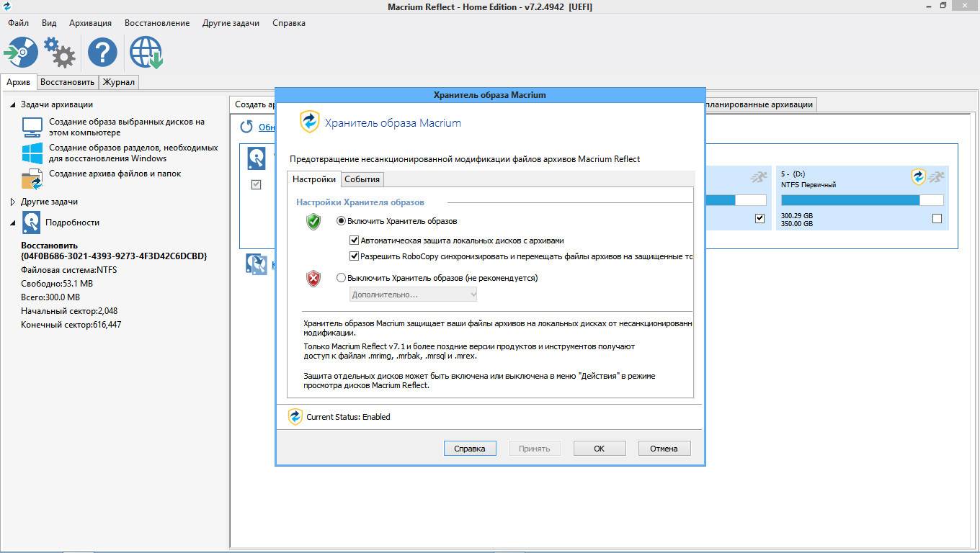Viewport: 980px width, 553px height.
Task: Click the Справка button in dialog
Action: pyautogui.click(x=470, y=448)
